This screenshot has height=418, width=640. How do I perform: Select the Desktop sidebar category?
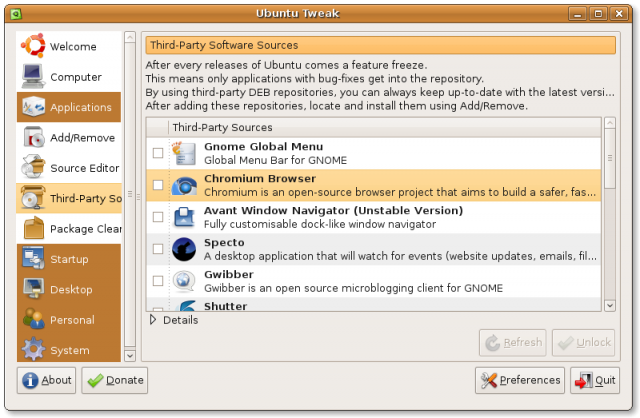[x=69, y=289]
